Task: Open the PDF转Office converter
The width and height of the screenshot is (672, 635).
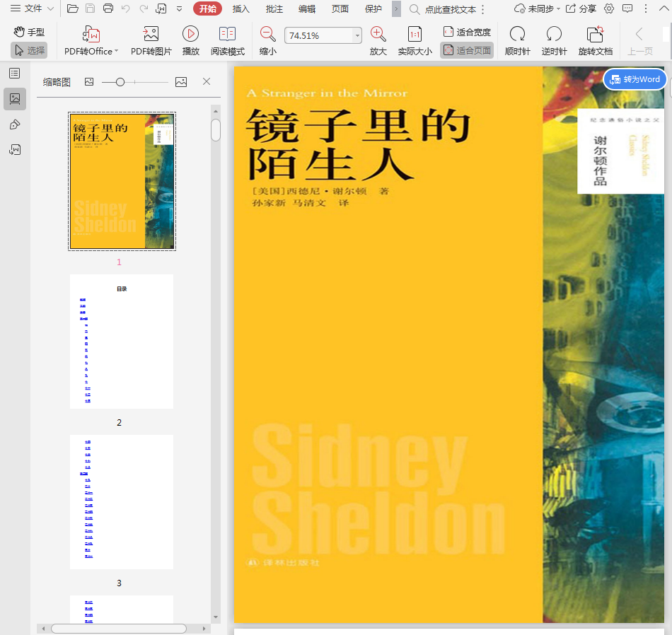Action: point(91,41)
